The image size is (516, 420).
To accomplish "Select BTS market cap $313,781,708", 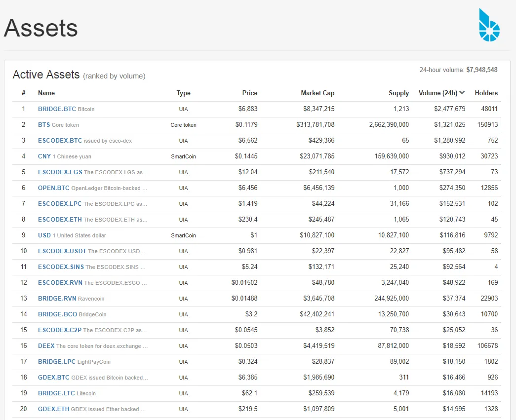I will (315, 125).
